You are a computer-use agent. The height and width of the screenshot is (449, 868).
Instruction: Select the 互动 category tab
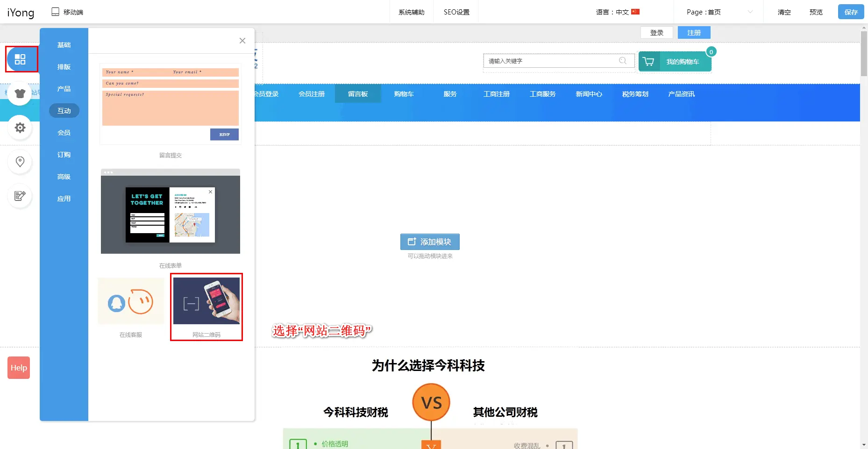click(64, 111)
